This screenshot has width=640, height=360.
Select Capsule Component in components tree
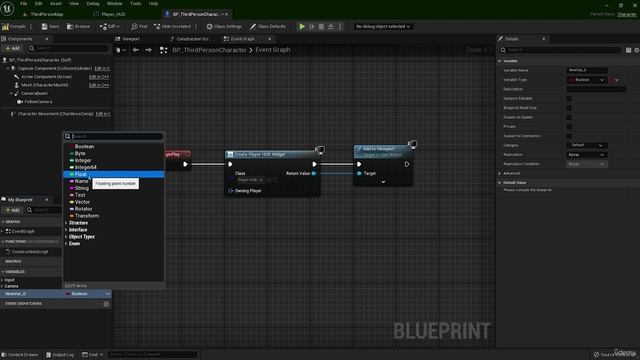coord(55,68)
